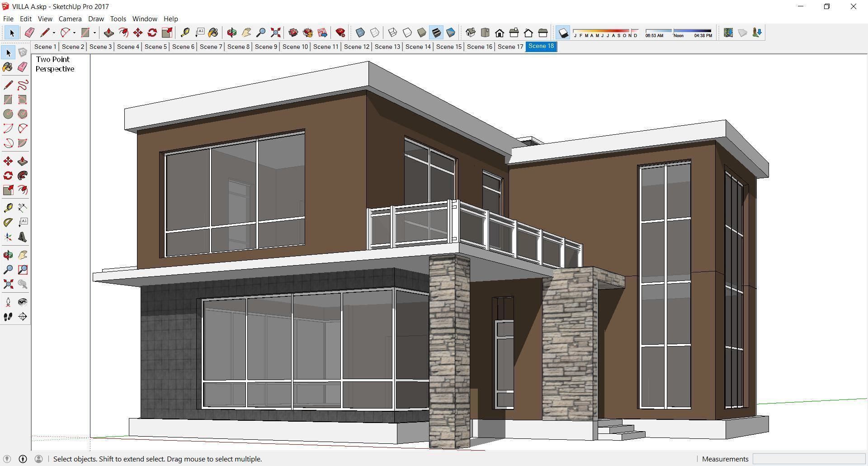868x466 pixels.
Task: Expand the Rectangle shape dropdown arrow
Action: [94, 33]
